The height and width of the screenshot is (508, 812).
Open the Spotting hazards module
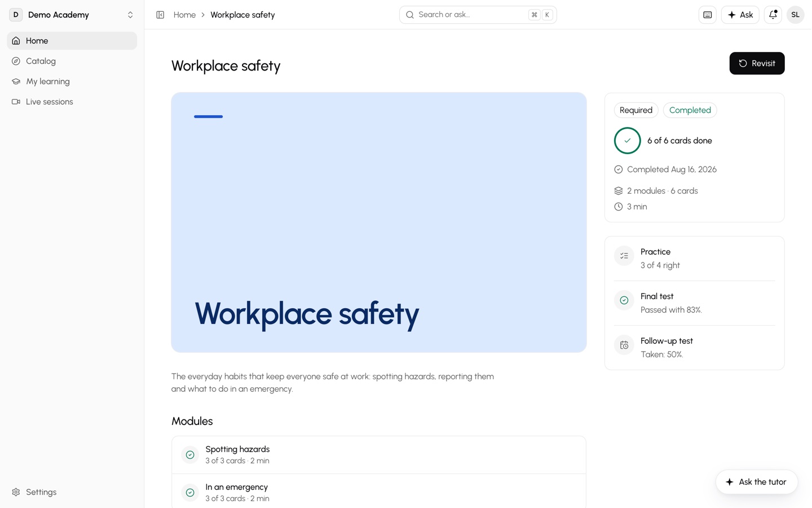[379, 455]
